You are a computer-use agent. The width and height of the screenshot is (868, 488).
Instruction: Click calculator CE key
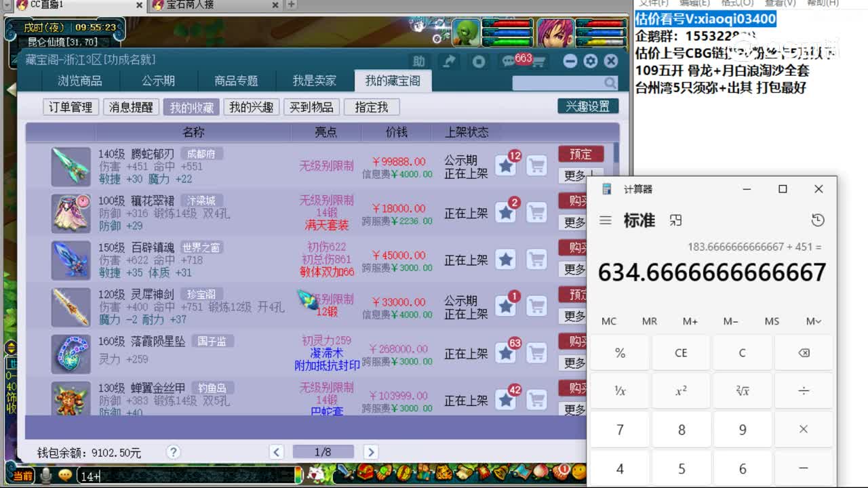681,352
